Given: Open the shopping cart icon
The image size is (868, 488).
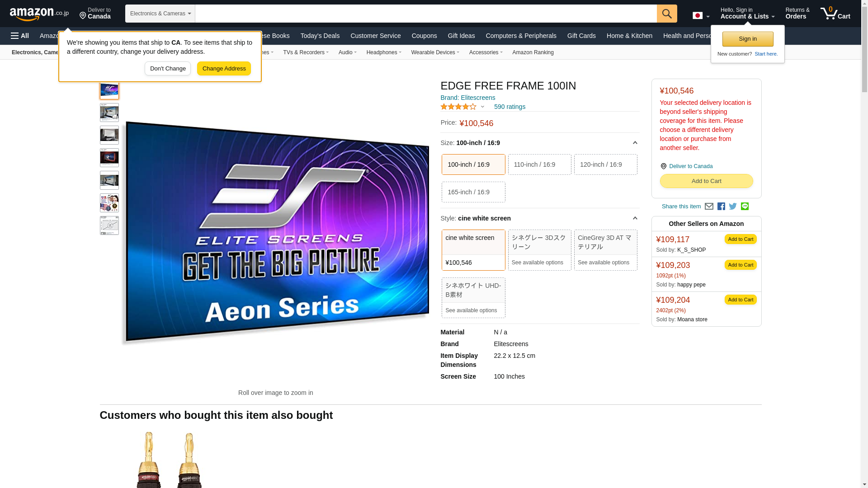Looking at the screenshot, I should (835, 14).
